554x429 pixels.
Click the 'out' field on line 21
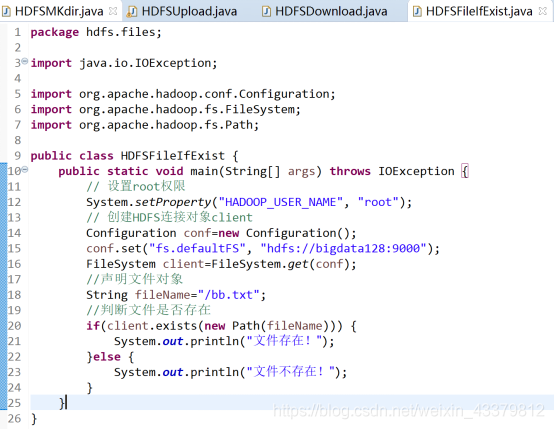[173, 342]
